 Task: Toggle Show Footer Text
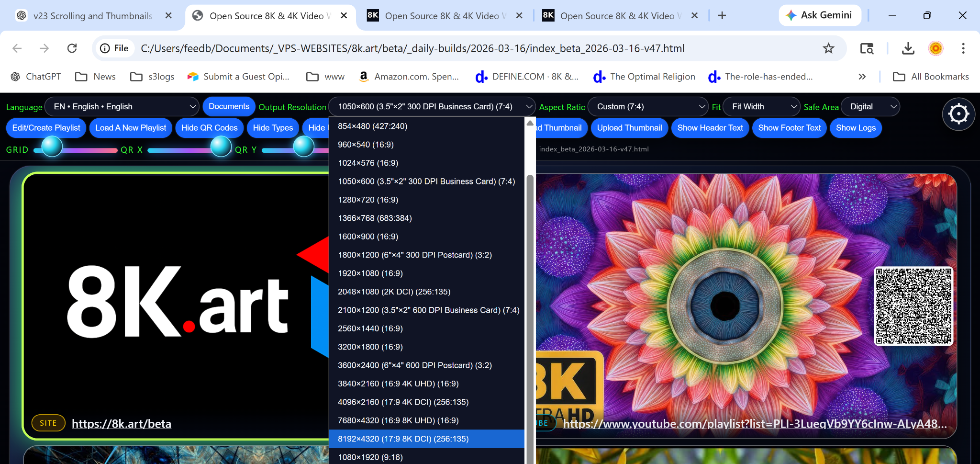pyautogui.click(x=790, y=128)
